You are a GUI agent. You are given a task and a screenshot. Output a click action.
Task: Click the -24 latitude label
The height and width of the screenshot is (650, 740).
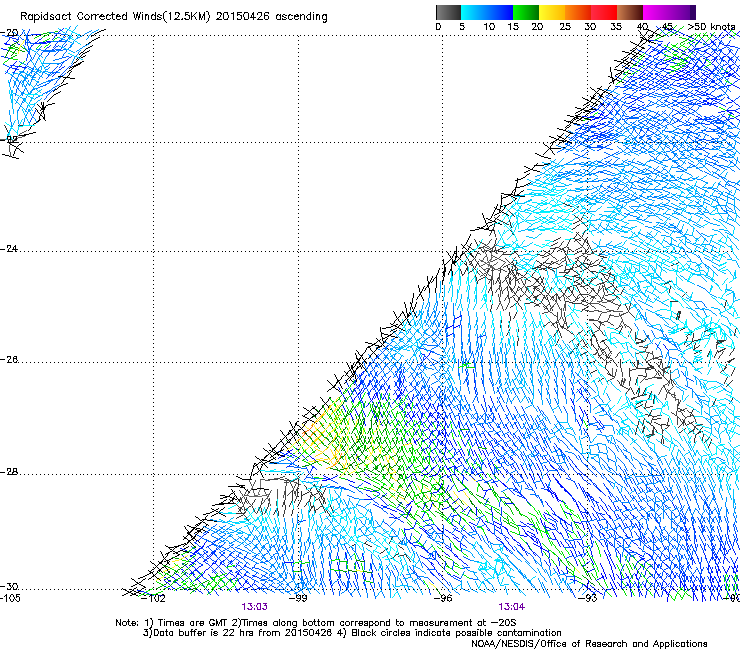pyautogui.click(x=9, y=248)
